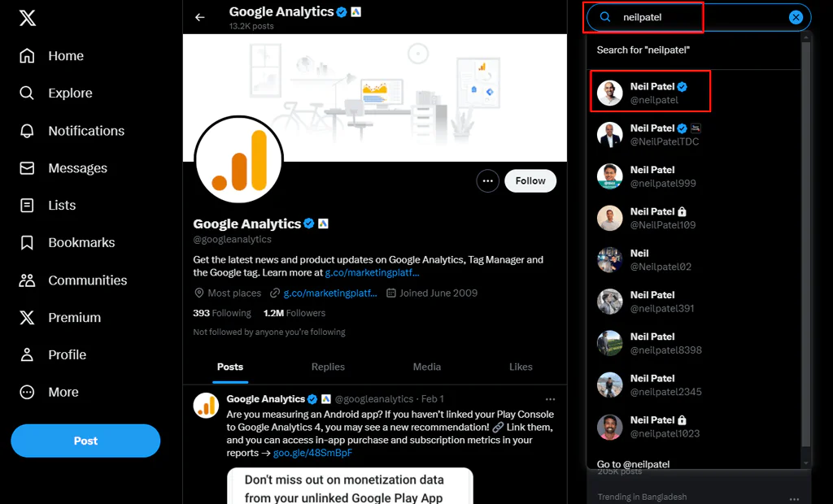Click @googleanalytics handle in the tweet
The width and height of the screenshot is (833, 504).
pyautogui.click(x=374, y=399)
